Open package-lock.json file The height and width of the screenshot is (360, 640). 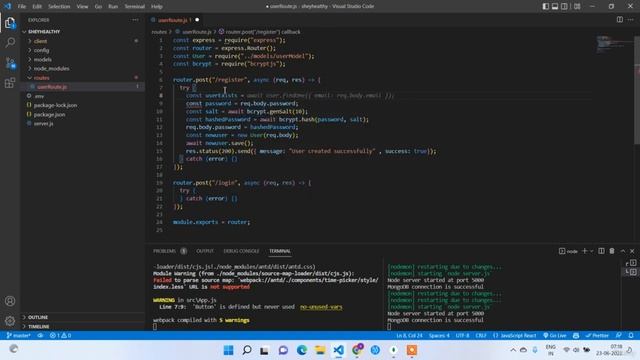[55, 105]
